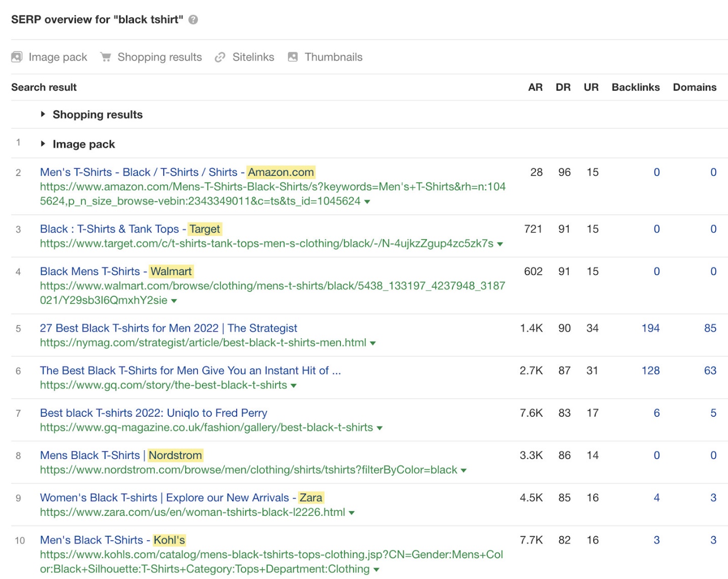Open dropdown arrow next to Amazon URL
The width and height of the screenshot is (728, 579).
tap(367, 202)
